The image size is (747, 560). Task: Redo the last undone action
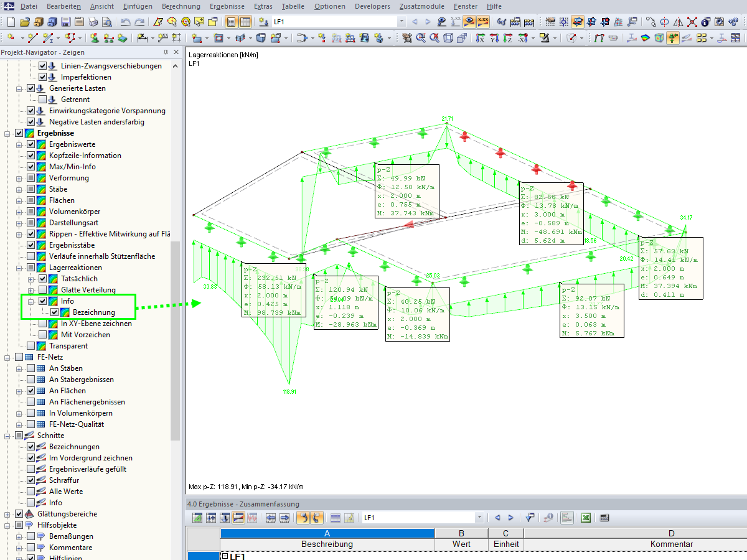click(139, 22)
